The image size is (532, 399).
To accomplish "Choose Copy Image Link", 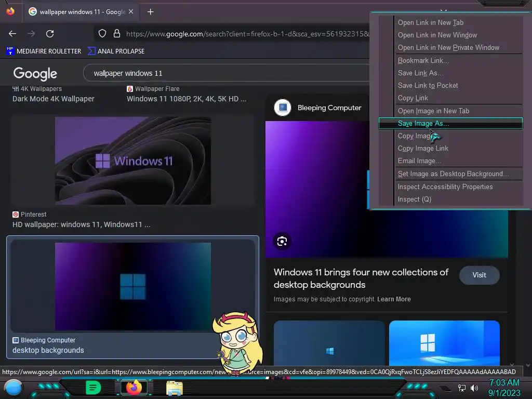I will click(450, 149).
